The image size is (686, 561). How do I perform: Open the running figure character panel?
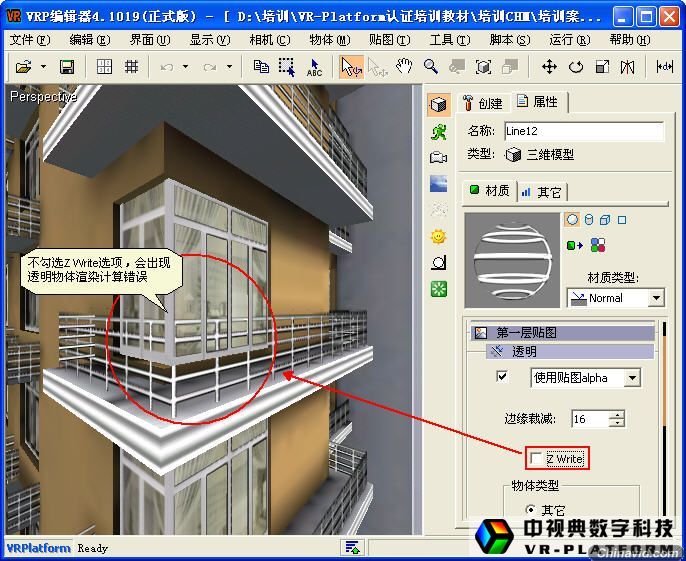[438, 131]
